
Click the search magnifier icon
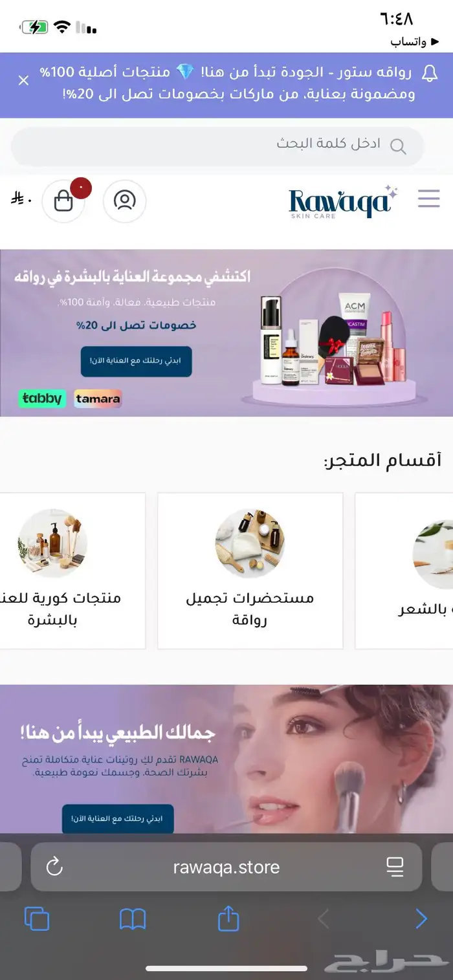click(398, 146)
